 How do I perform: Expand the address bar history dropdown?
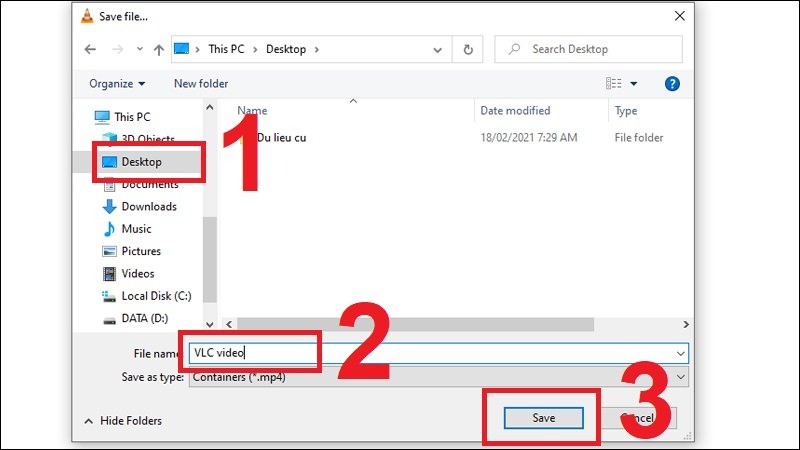click(x=438, y=49)
